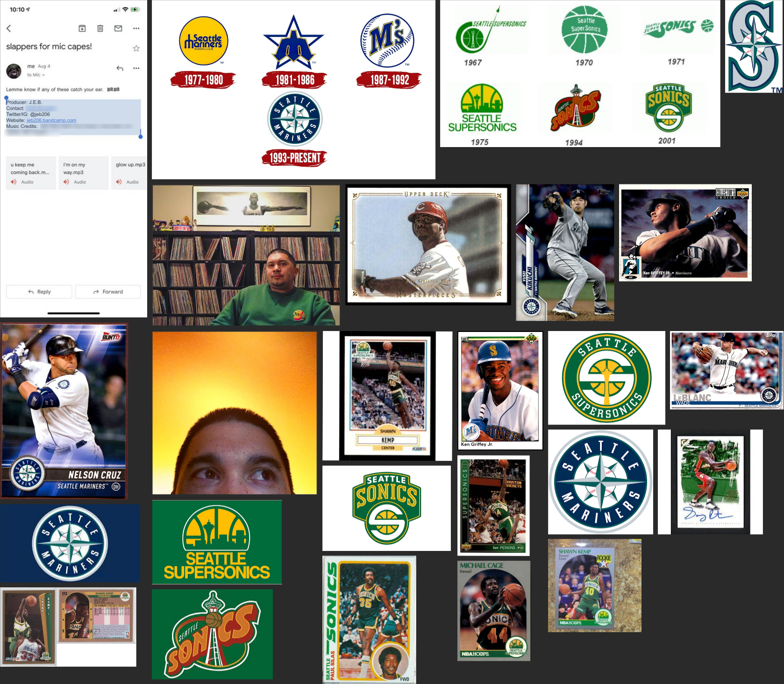Select the Mariners 'S' compass logo image

(754, 46)
